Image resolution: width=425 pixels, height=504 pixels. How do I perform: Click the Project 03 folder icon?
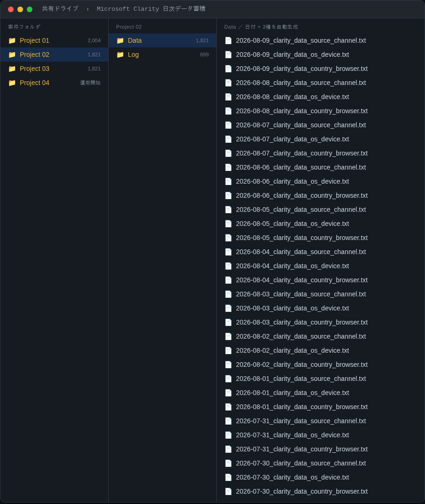coord(12,69)
